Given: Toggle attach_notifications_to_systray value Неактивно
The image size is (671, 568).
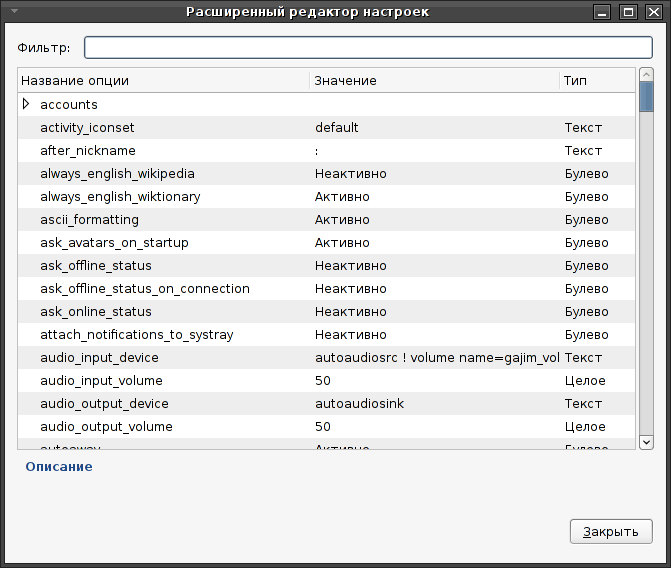Looking at the screenshot, I should click(x=350, y=335).
